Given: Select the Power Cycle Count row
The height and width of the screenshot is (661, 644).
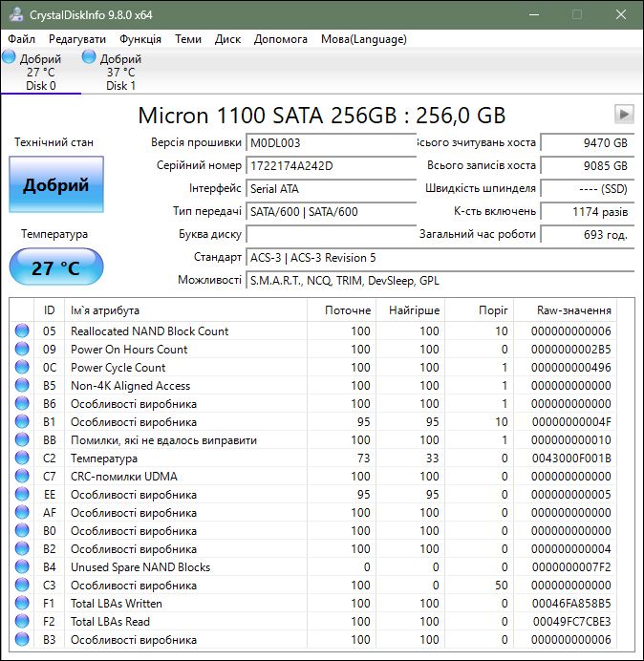Looking at the screenshot, I should click(x=313, y=367).
